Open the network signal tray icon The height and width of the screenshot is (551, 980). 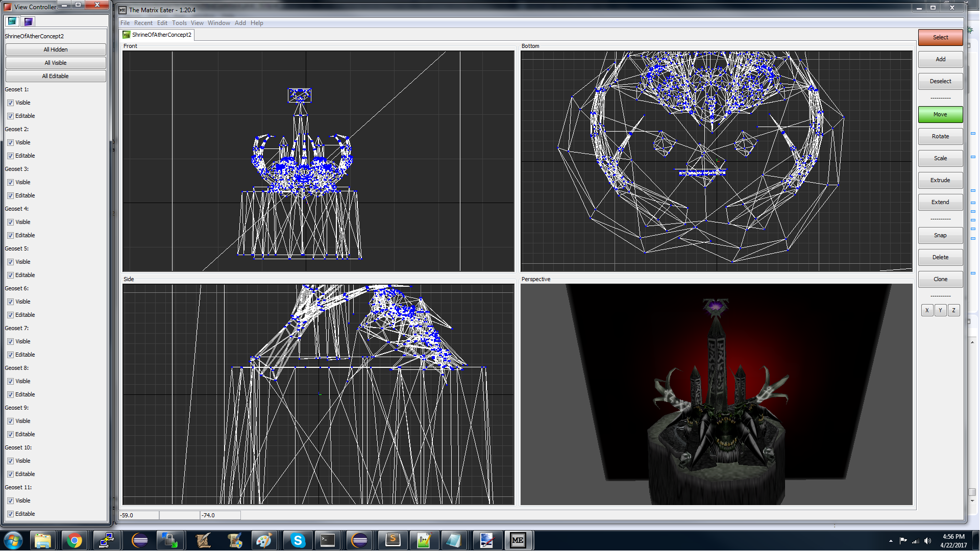point(915,541)
